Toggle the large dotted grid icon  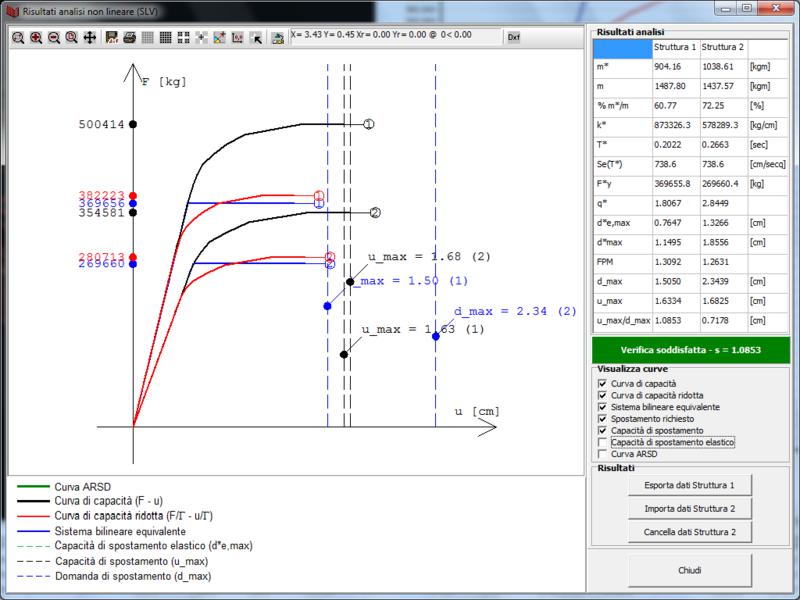[183, 38]
